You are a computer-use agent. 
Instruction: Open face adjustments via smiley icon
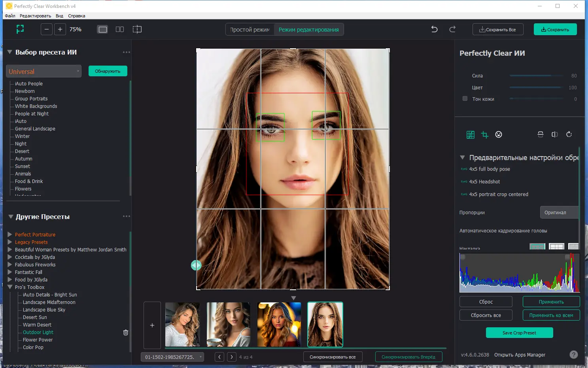[x=499, y=134]
